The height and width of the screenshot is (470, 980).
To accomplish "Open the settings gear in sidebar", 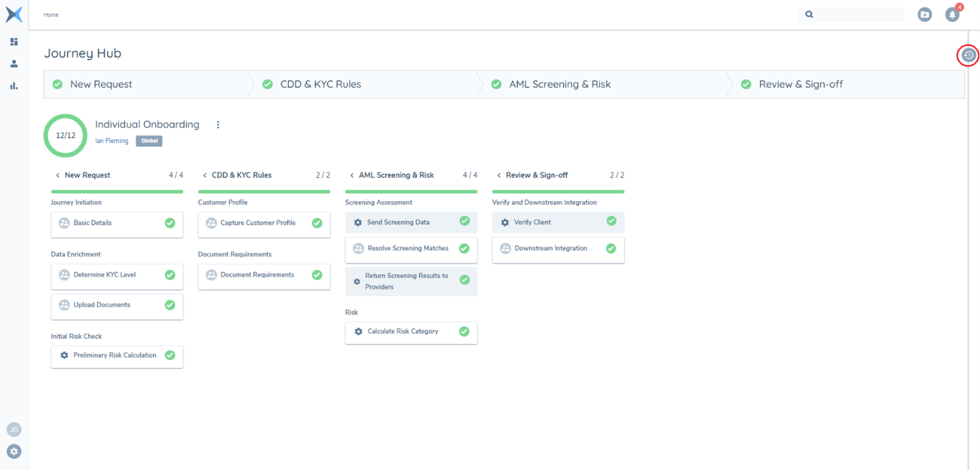I will coord(14,452).
